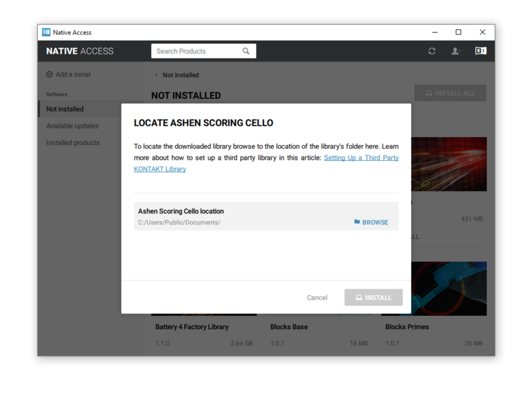Focus the Search Products field
The image size is (532, 393).
203,51
